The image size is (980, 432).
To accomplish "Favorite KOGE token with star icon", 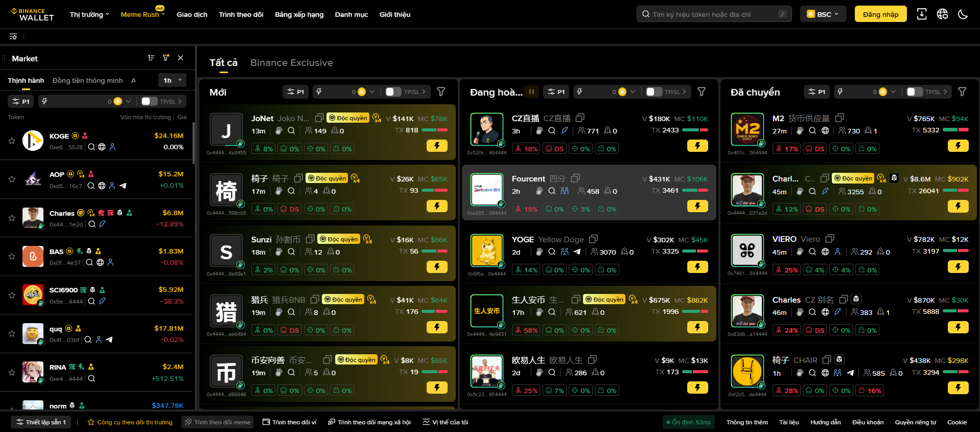I will [12, 141].
